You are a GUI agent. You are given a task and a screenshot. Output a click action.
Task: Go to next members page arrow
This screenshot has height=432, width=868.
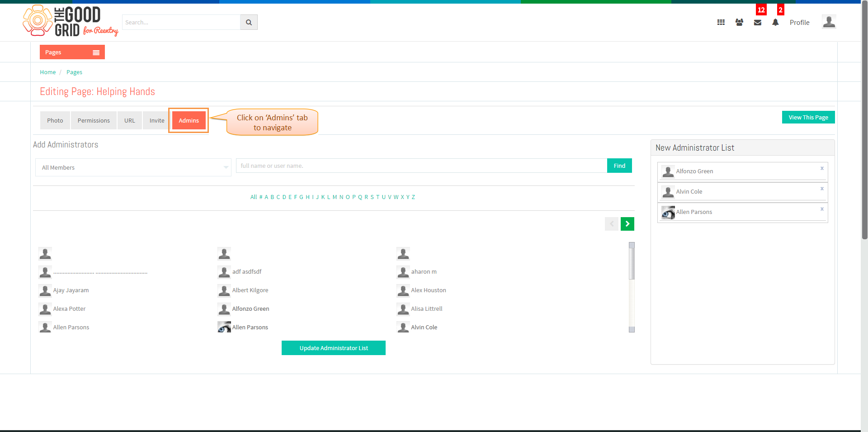pyautogui.click(x=627, y=224)
